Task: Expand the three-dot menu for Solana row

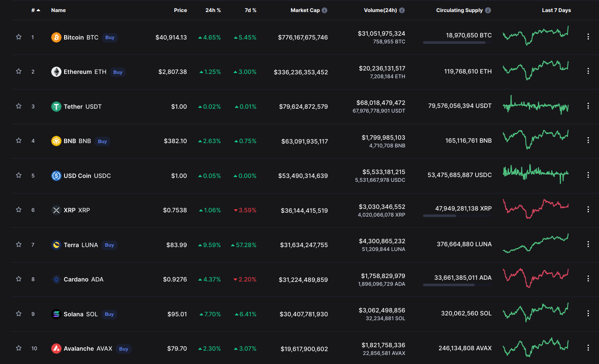Action: pos(588,313)
